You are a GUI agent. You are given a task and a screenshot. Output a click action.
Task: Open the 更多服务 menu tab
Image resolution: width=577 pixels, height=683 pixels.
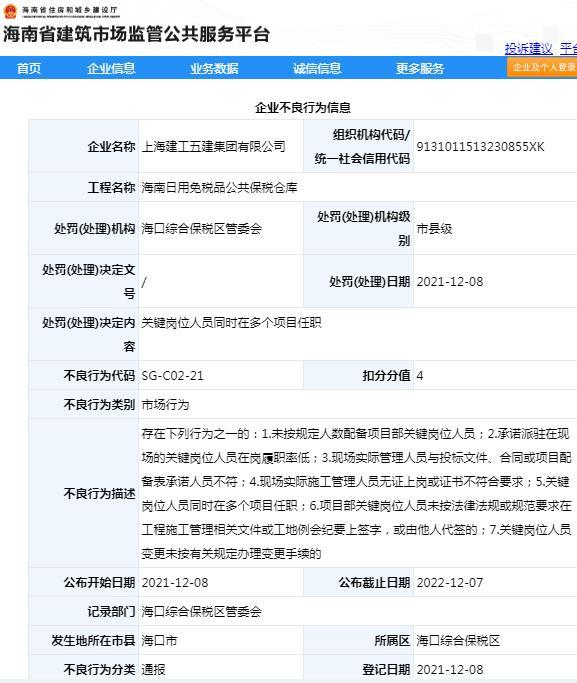[x=419, y=68]
